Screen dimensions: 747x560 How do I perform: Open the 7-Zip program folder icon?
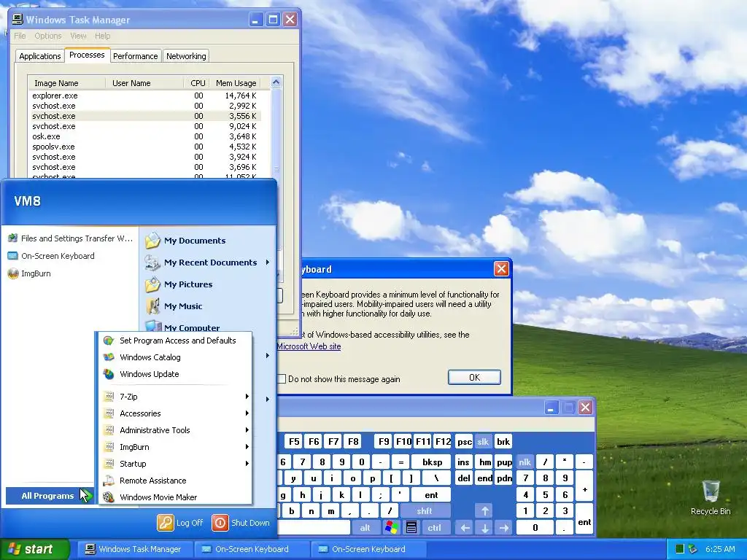109,396
